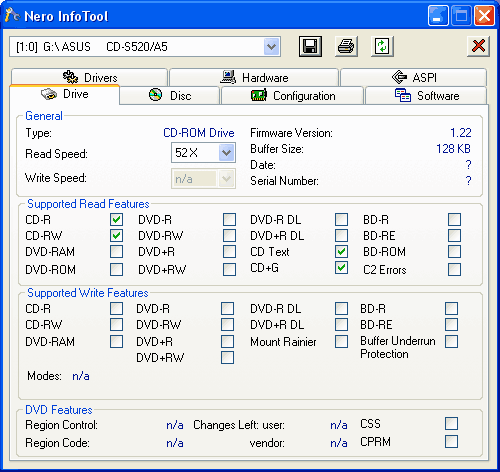The width and height of the screenshot is (500, 472).
Task: Click the arrow icon on ASPI tab
Action: tap(399, 77)
